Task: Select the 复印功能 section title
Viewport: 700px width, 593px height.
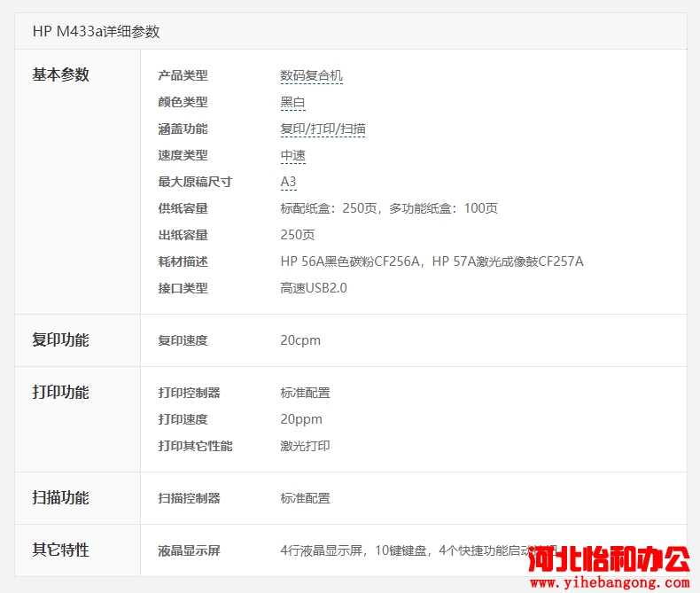Action: [61, 339]
